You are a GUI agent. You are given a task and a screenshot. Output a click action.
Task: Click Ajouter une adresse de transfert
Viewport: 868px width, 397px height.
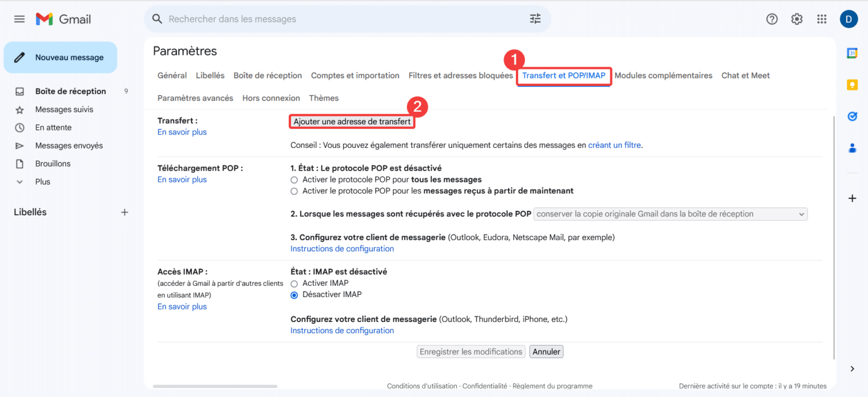click(x=351, y=121)
